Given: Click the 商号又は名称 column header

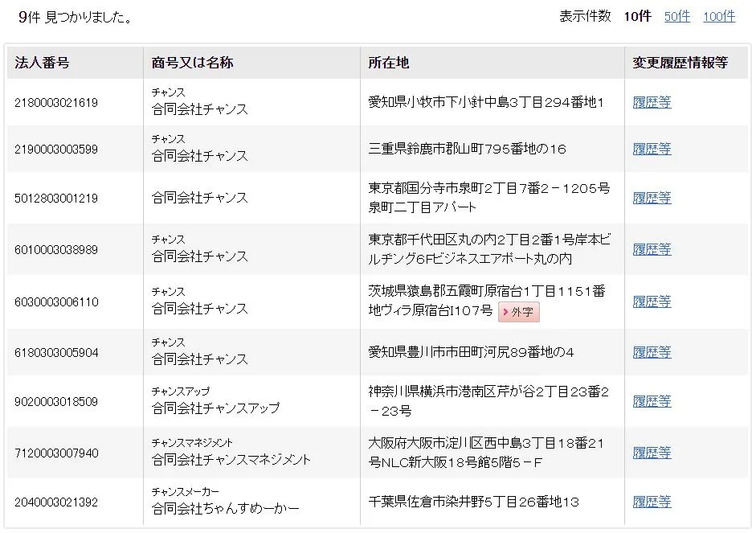Looking at the screenshot, I should pyautogui.click(x=192, y=63).
